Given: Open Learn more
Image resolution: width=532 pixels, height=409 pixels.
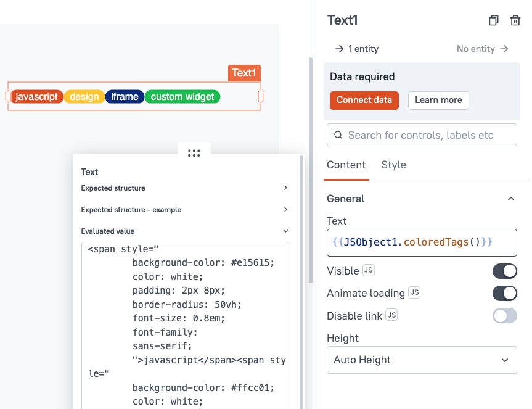Looking at the screenshot, I should pyautogui.click(x=438, y=100).
